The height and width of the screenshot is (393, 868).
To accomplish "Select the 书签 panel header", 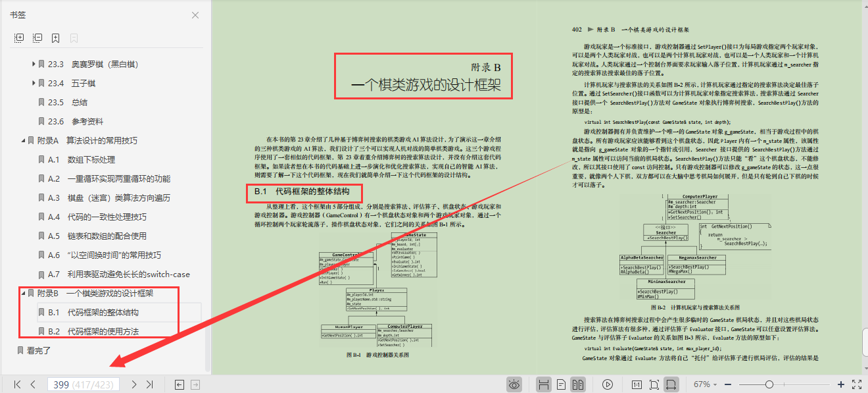I will pyautogui.click(x=19, y=14).
